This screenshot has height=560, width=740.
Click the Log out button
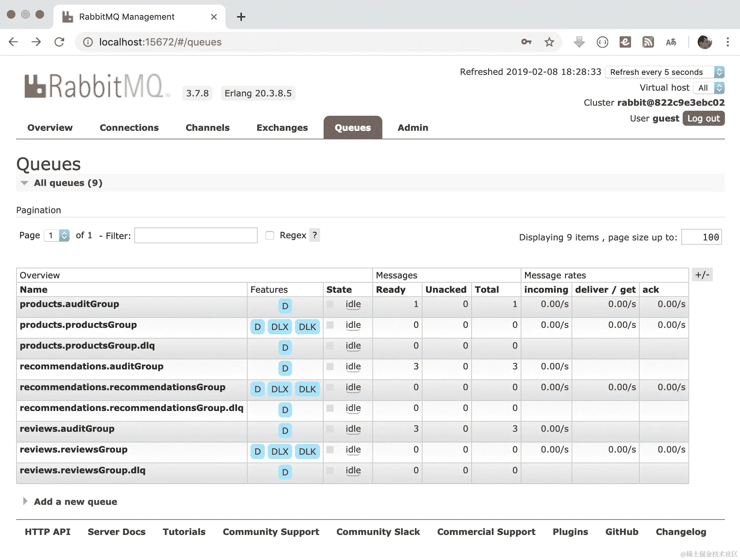pyautogui.click(x=703, y=119)
